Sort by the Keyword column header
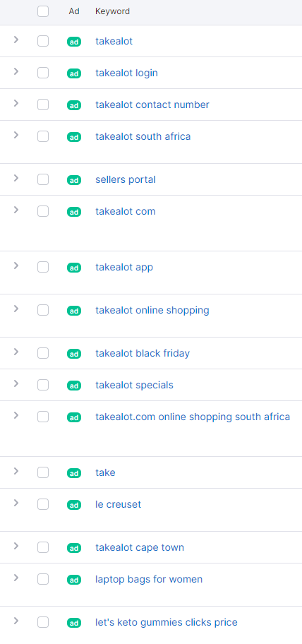This screenshot has height=644, width=302. tap(112, 11)
